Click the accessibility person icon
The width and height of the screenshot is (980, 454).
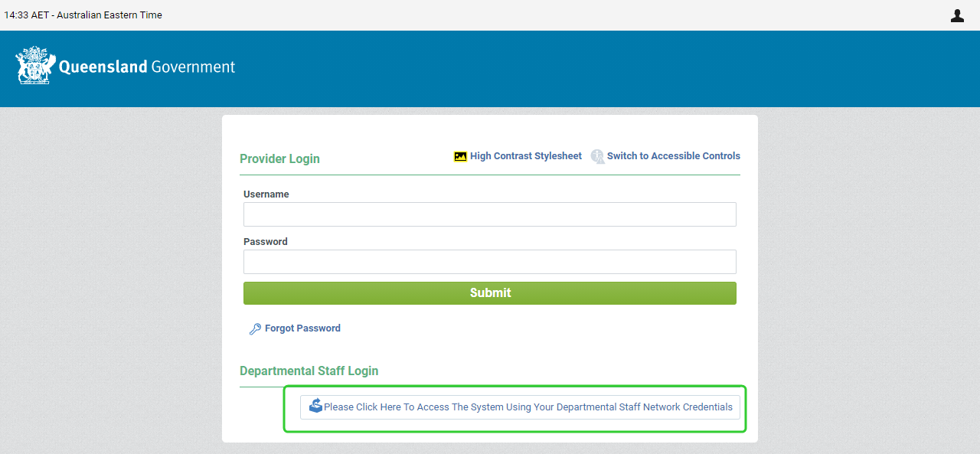click(598, 156)
